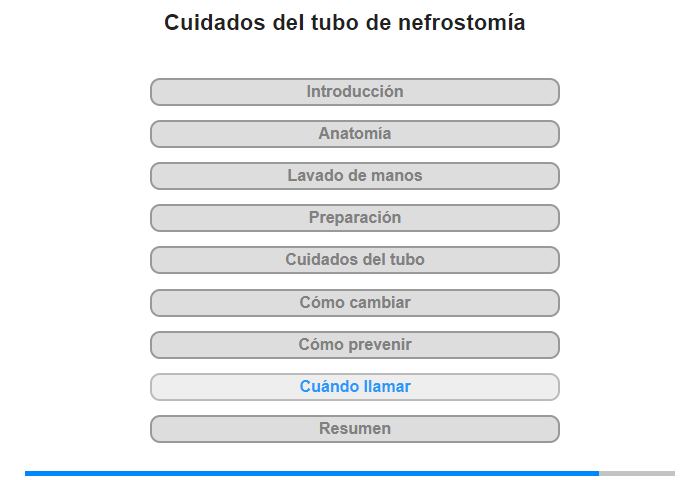View the handwashing topic Lavado de manos
The image size is (700, 480).
[355, 176]
